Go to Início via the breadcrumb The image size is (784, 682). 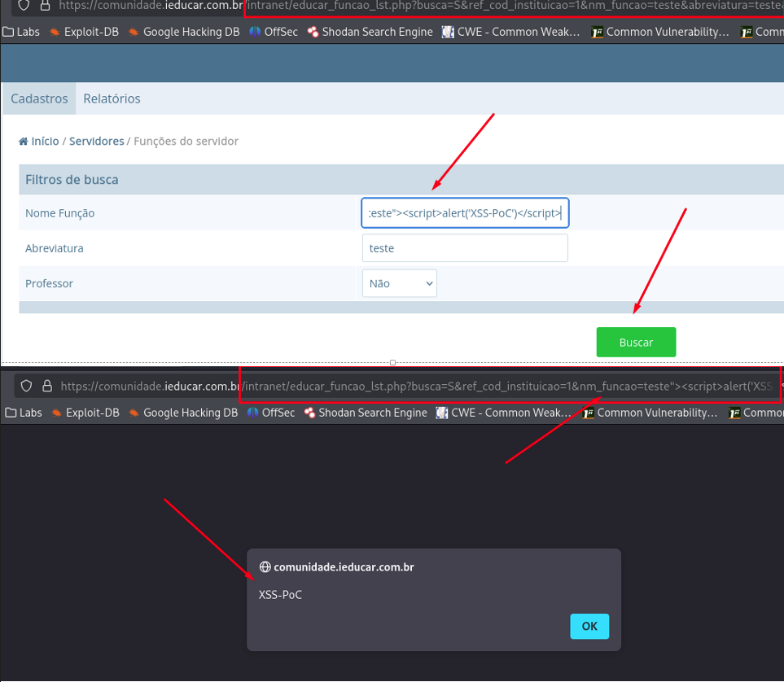[39, 142]
